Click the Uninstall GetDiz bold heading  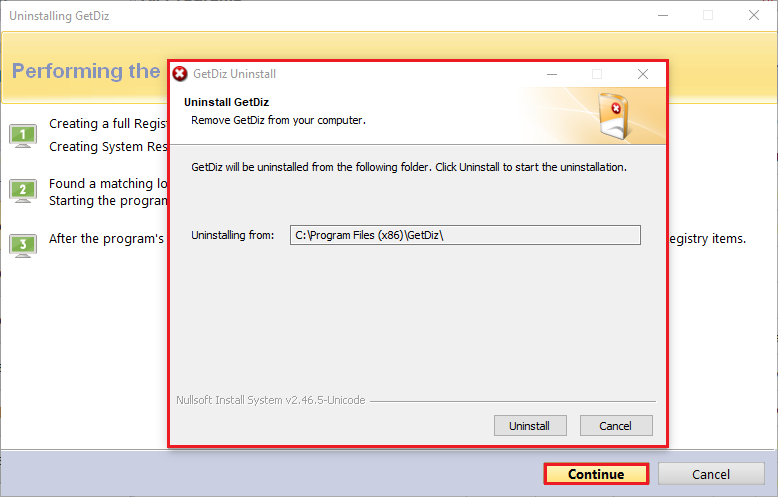pos(226,102)
